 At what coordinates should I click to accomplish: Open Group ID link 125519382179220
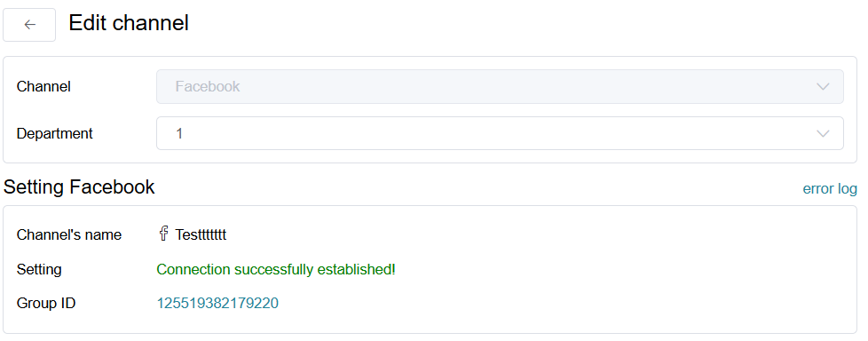tap(217, 304)
